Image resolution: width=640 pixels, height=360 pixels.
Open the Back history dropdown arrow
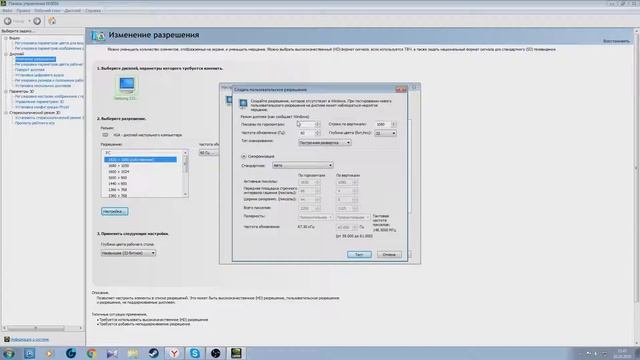29,21
